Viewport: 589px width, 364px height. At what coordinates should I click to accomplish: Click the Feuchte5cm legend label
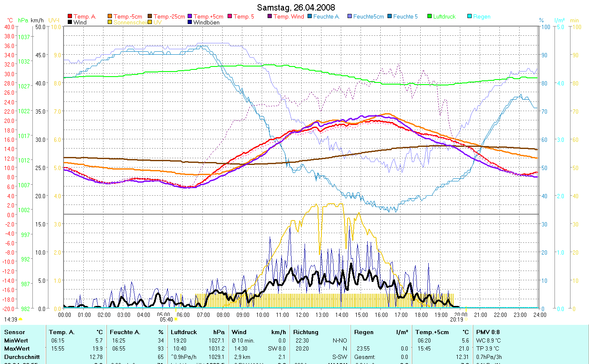click(369, 17)
